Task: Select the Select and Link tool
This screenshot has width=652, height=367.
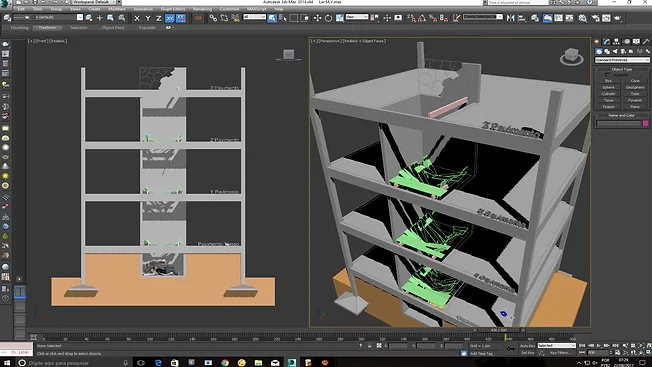Action: click(213, 18)
